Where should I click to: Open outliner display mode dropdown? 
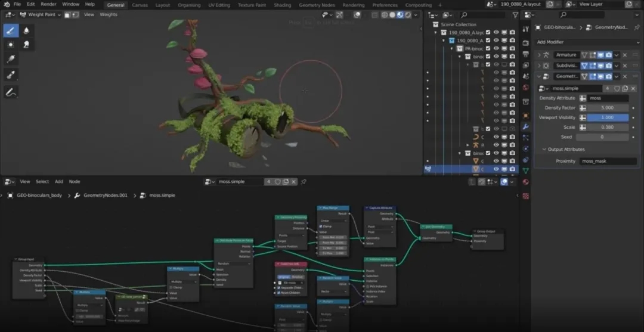[x=432, y=15]
